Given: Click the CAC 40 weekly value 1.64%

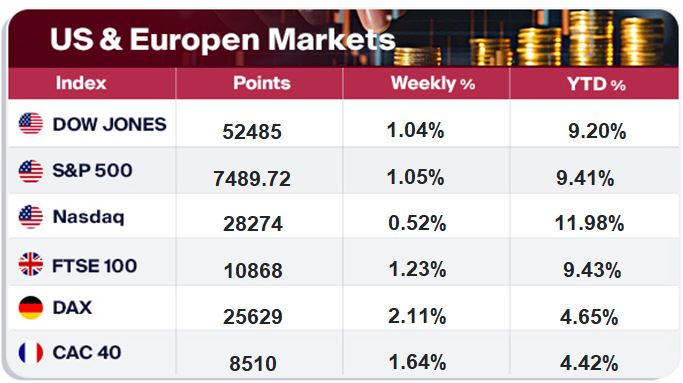Looking at the screenshot, I should pyautogui.click(x=417, y=362).
